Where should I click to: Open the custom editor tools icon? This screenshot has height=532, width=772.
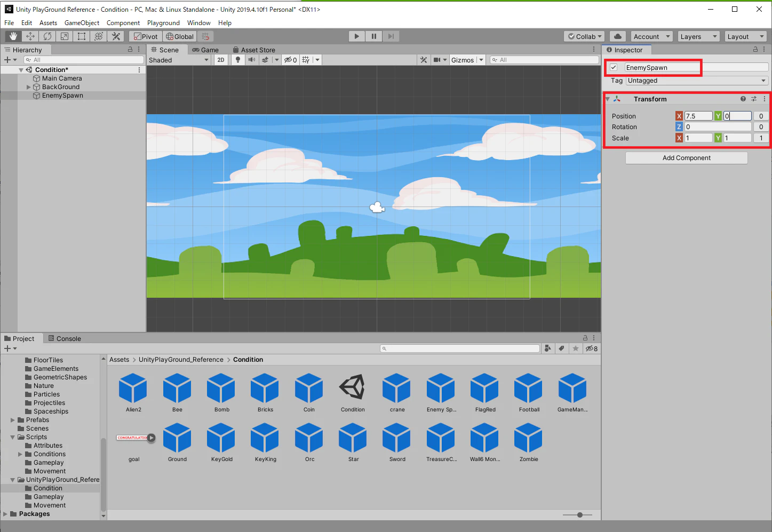tap(116, 36)
